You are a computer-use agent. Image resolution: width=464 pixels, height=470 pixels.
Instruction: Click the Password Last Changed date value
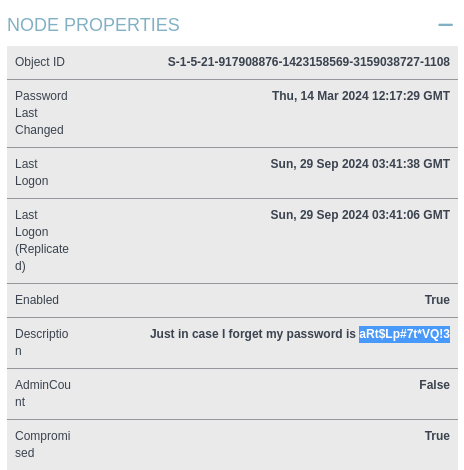tap(361, 96)
